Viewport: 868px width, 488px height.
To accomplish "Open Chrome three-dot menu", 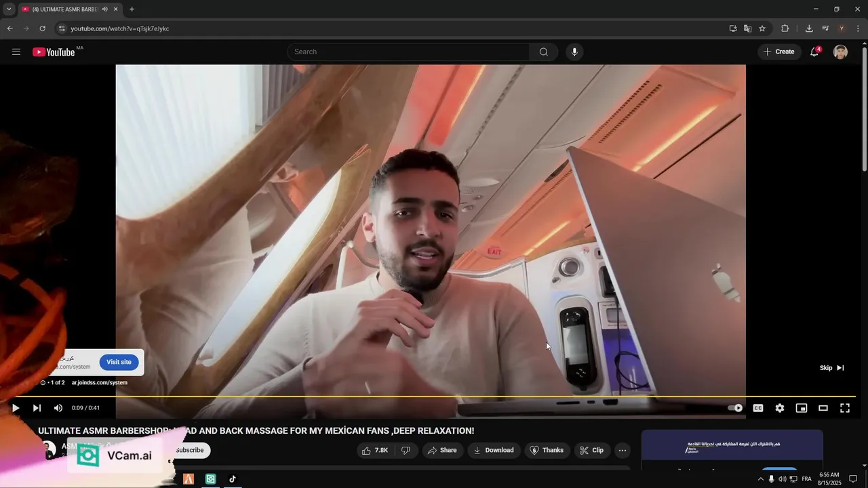I will [858, 28].
